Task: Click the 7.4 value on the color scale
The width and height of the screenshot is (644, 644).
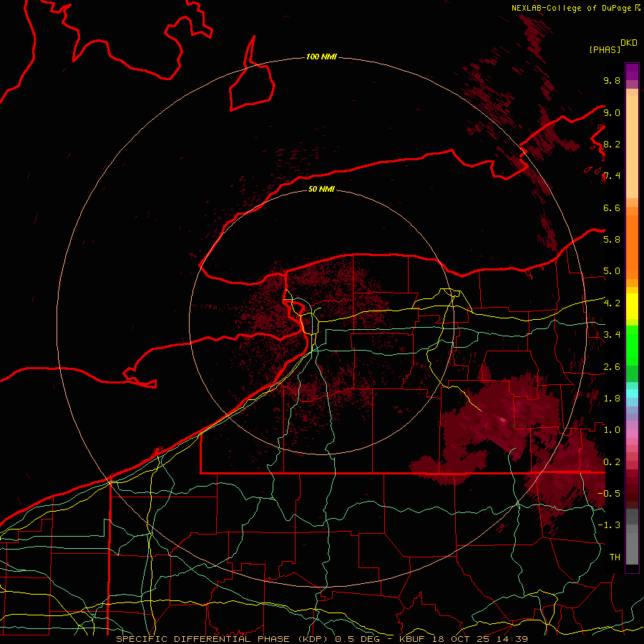Action: (x=612, y=176)
